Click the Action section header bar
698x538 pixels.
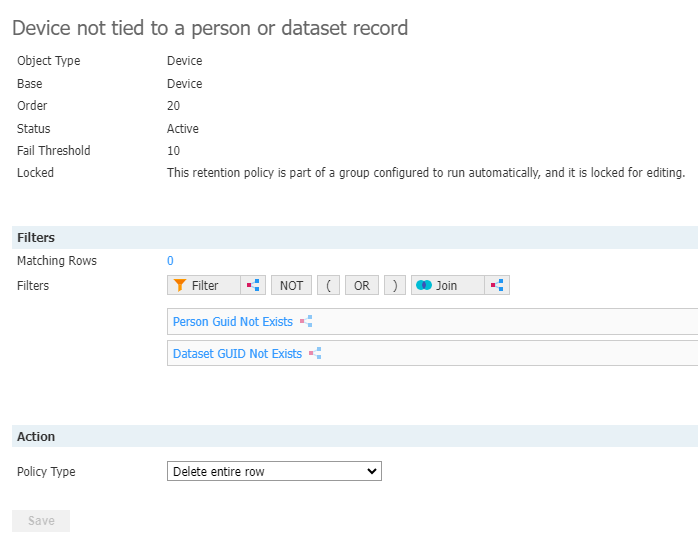pos(355,436)
